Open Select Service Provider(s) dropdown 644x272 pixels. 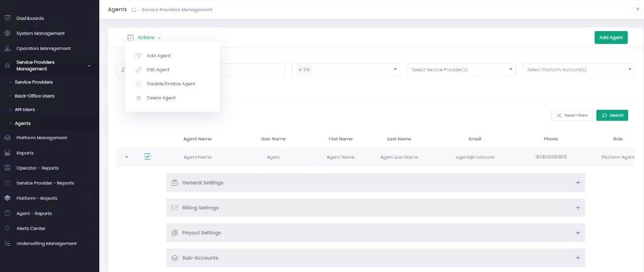[461, 70]
